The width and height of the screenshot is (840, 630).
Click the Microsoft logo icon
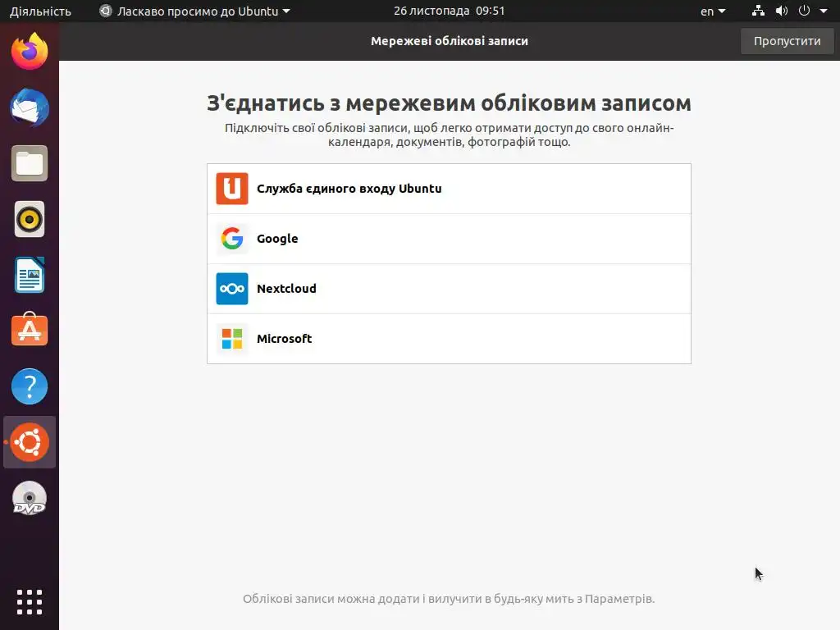click(x=232, y=339)
